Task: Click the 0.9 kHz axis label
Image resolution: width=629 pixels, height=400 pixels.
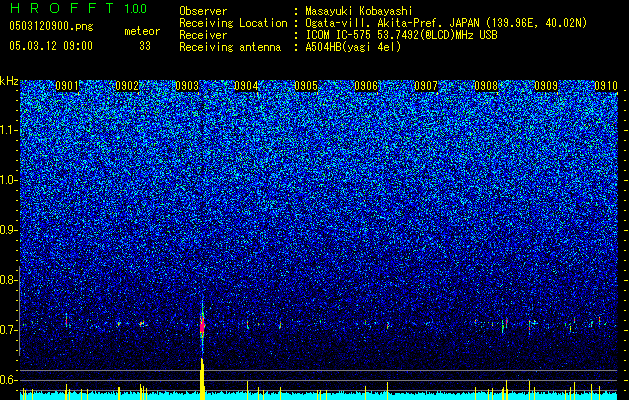Action: click(x=9, y=230)
